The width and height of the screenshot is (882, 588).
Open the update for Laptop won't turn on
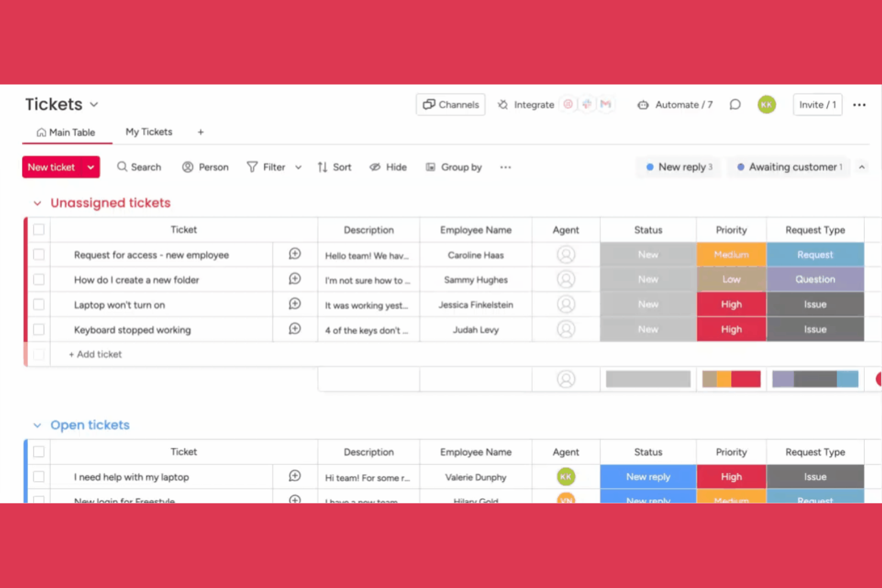(x=294, y=304)
